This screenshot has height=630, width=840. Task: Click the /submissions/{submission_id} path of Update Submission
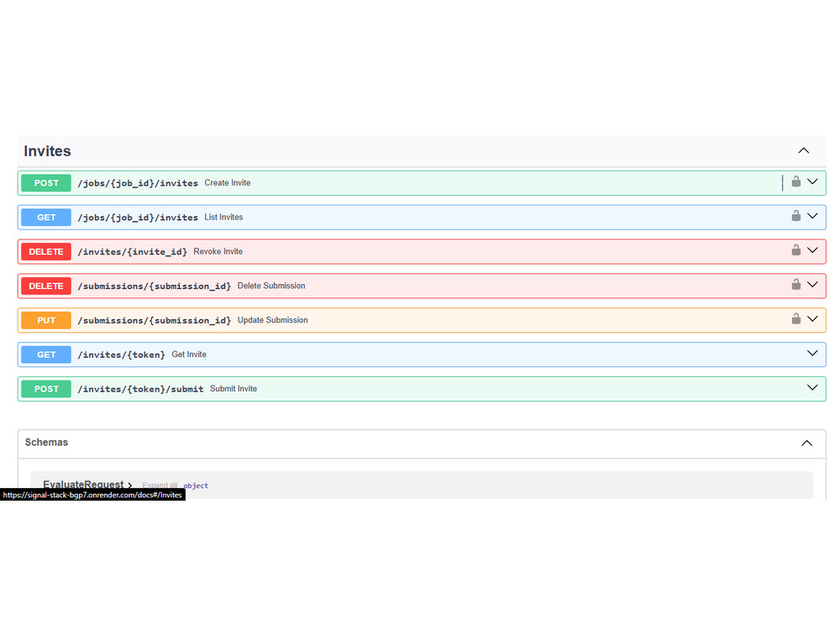(x=155, y=320)
